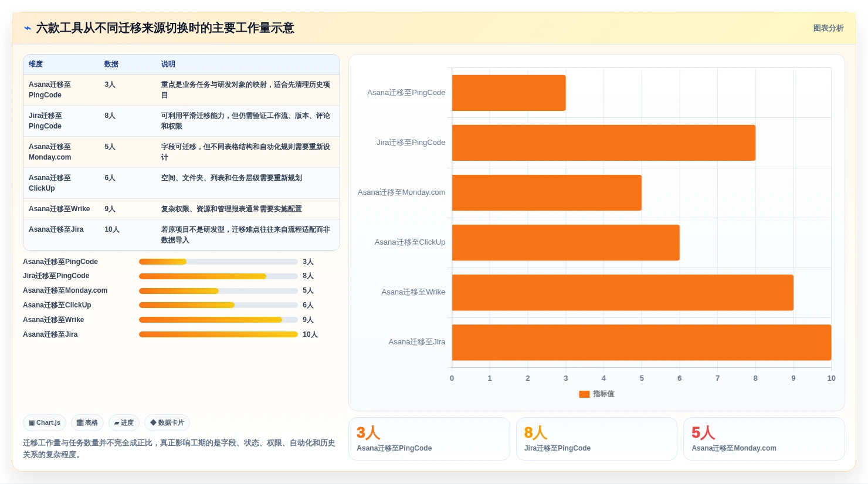Click the x-axis tick label 10
The width and height of the screenshot is (868, 484).
831,378
